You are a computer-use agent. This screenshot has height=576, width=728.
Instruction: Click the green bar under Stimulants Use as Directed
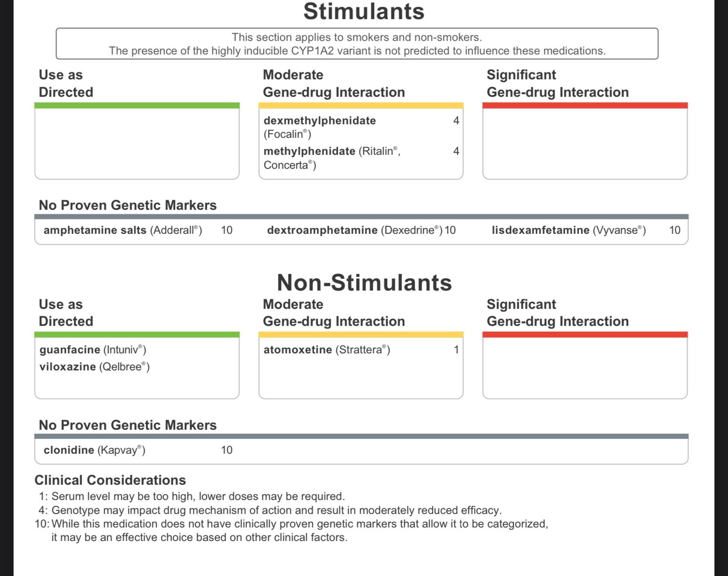tap(137, 106)
